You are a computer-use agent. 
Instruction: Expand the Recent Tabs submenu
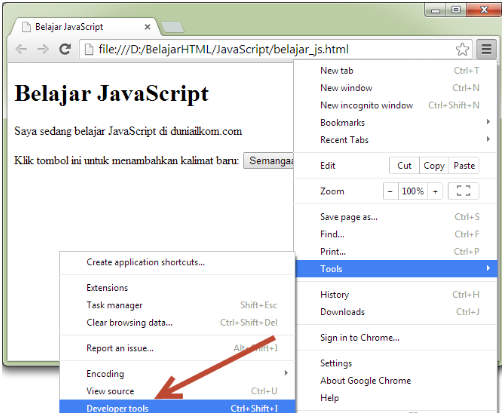[x=396, y=140]
